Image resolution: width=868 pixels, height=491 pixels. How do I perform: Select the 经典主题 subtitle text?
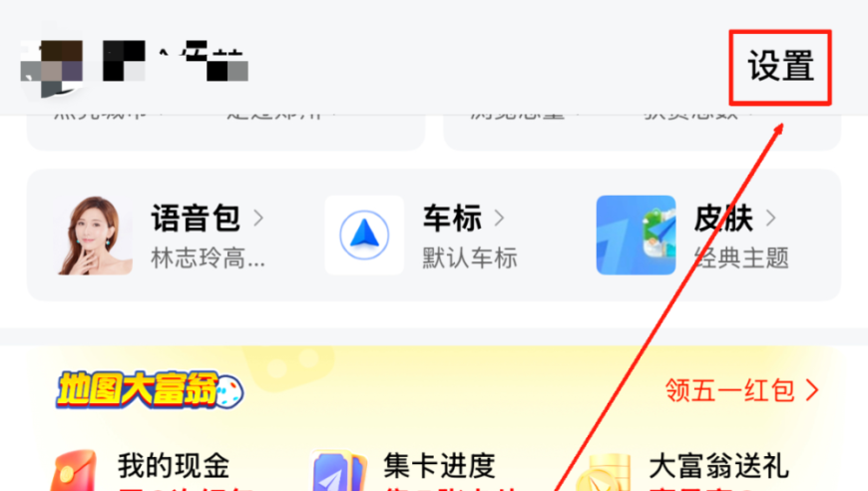[x=741, y=257]
